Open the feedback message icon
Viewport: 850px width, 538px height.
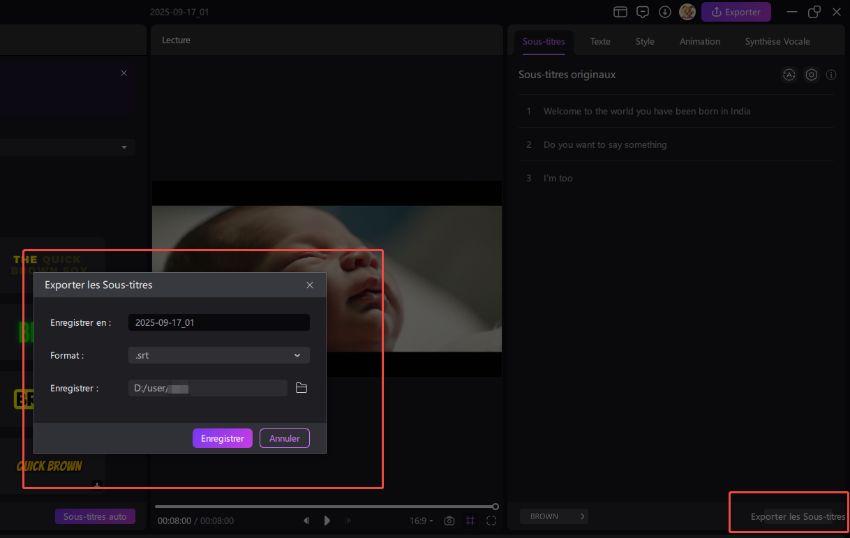[643, 12]
